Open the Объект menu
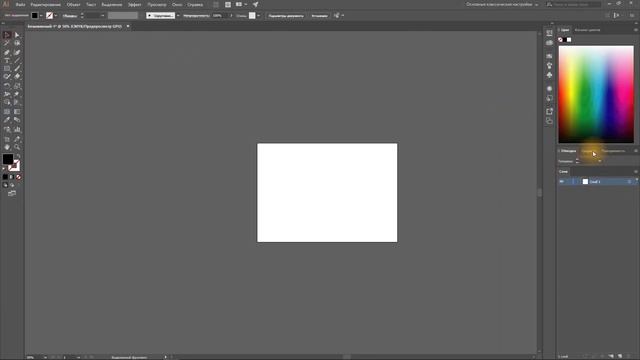This screenshot has width=640, height=360. pos(73,4)
